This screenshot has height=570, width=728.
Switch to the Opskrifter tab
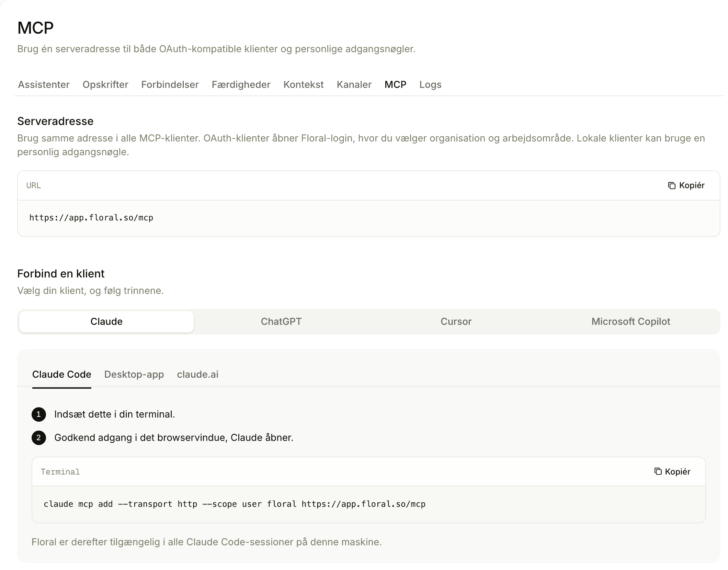pos(105,84)
